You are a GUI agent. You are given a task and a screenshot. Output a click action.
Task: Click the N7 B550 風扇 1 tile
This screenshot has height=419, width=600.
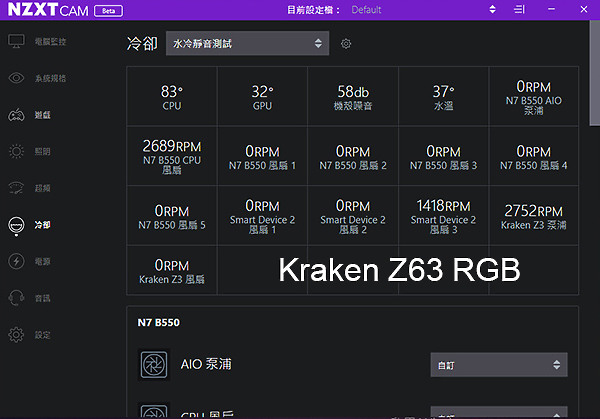262,156
